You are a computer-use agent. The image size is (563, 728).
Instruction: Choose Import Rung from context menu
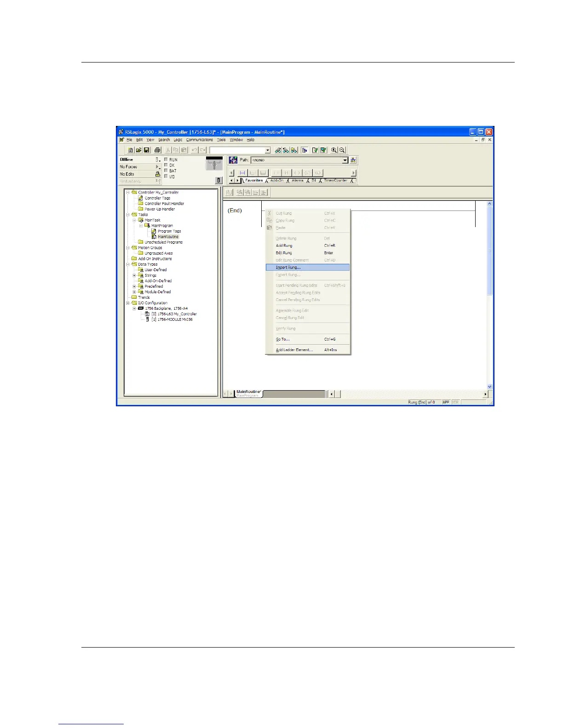point(308,267)
